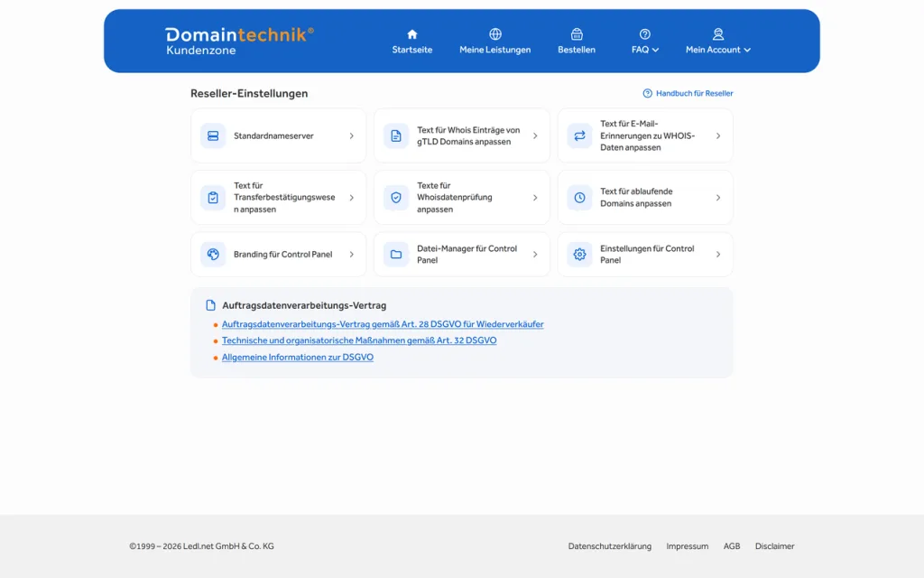Open the Handbuch für Reseller link

coord(694,93)
